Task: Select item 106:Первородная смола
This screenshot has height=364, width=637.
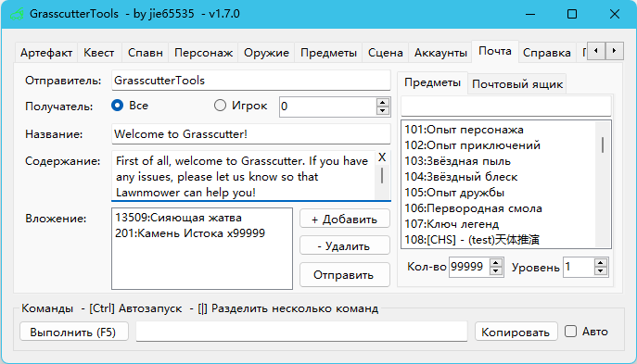Action: tap(473, 208)
